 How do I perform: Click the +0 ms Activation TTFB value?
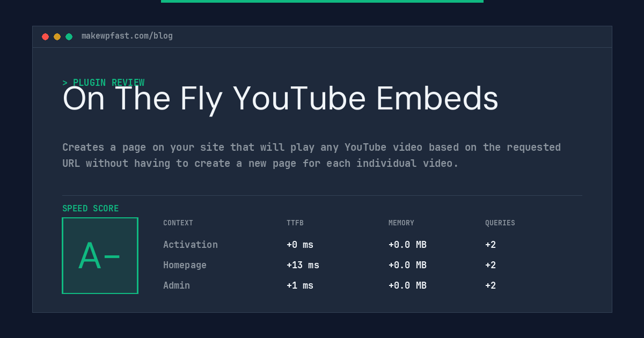tap(300, 245)
